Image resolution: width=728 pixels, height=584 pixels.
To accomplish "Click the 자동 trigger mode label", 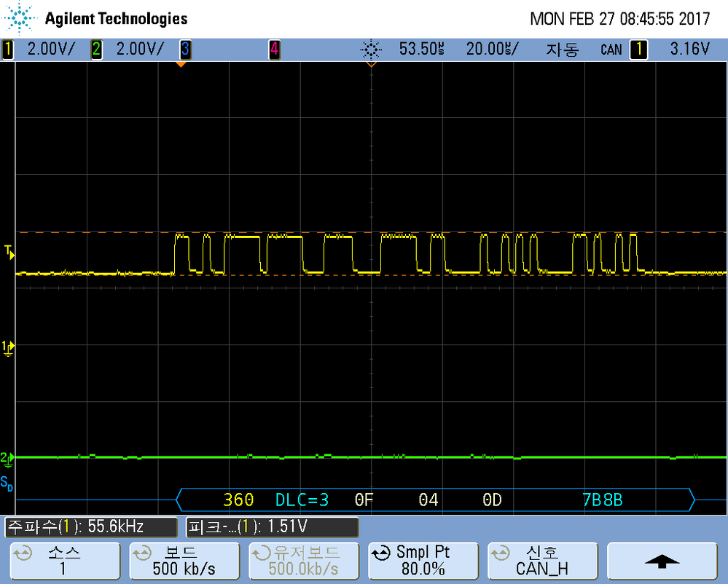I will point(563,50).
